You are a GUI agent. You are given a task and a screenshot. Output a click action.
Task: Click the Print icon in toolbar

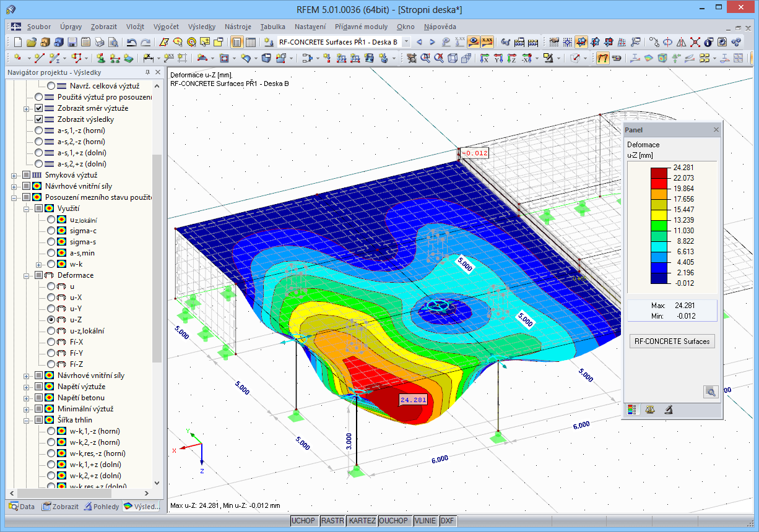(100, 42)
